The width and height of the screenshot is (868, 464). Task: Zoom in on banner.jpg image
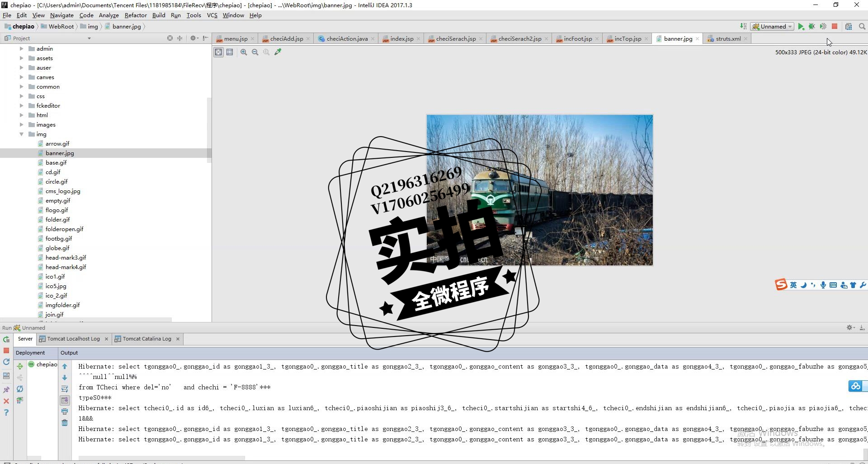click(244, 52)
